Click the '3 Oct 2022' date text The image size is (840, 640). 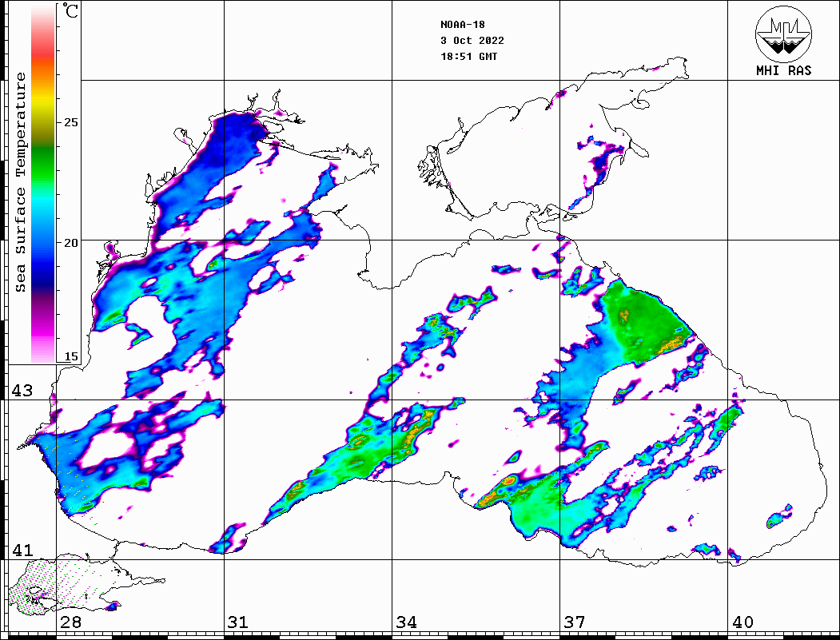[x=472, y=41]
